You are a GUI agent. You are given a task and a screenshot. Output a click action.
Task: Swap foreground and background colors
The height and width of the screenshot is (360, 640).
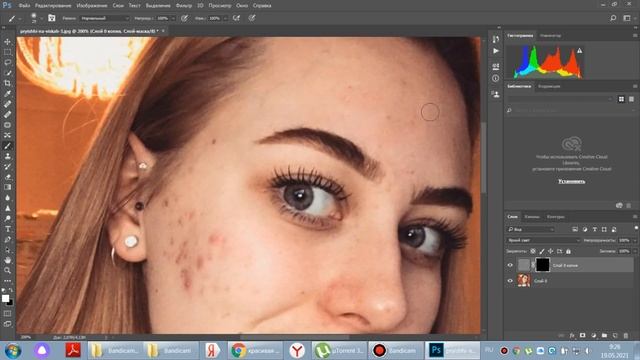point(11,290)
